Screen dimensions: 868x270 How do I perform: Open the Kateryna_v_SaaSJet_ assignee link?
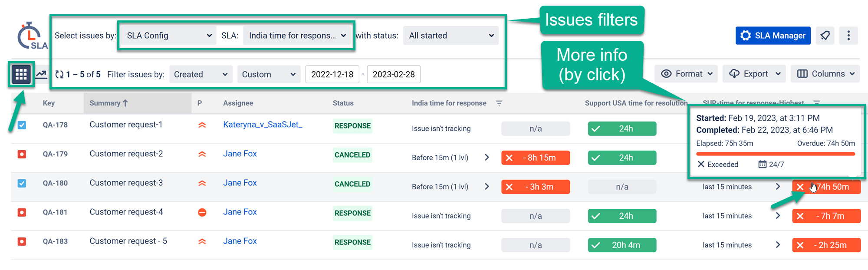263,125
